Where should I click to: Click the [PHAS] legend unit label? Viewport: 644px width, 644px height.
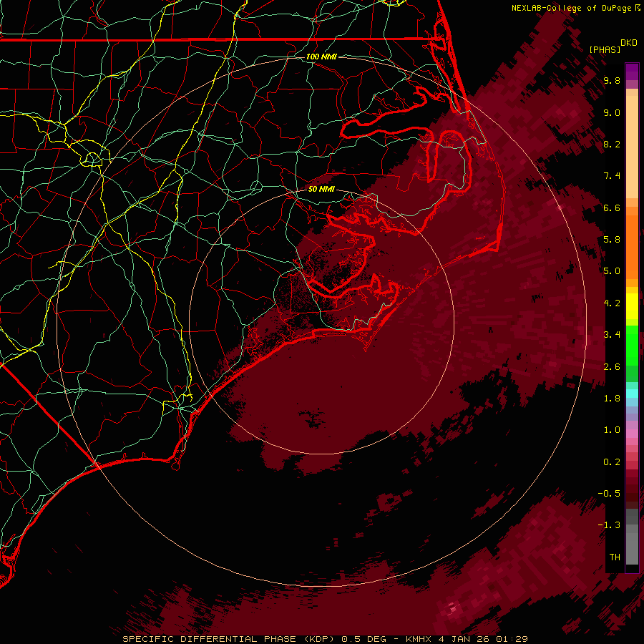coord(605,49)
